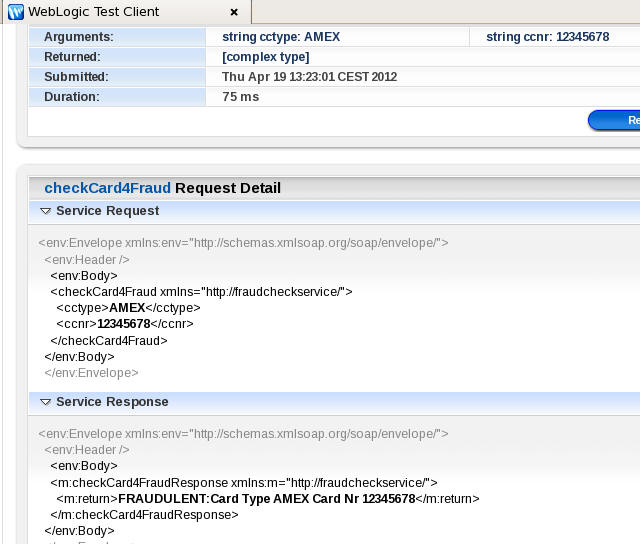The height and width of the screenshot is (544, 640).
Task: Click the FRAUDULENT m:return response line
Action: (x=268, y=499)
